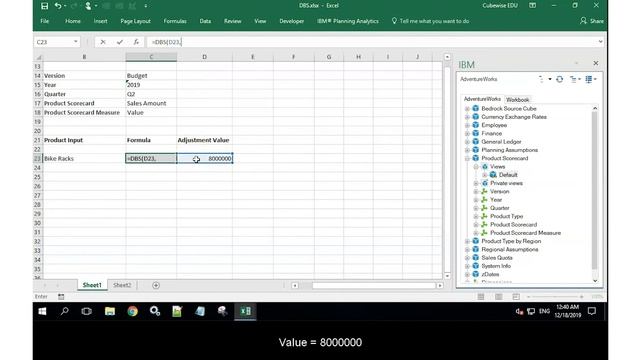
Task: Click the Product Scorecard Measure dimension icon
Action: (x=484, y=233)
